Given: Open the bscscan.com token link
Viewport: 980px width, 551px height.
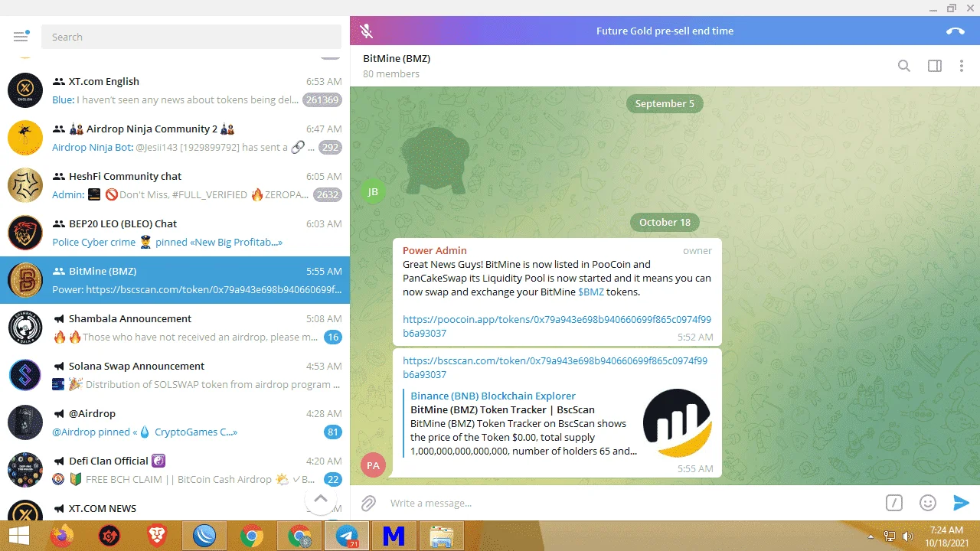Looking at the screenshot, I should 557,367.
